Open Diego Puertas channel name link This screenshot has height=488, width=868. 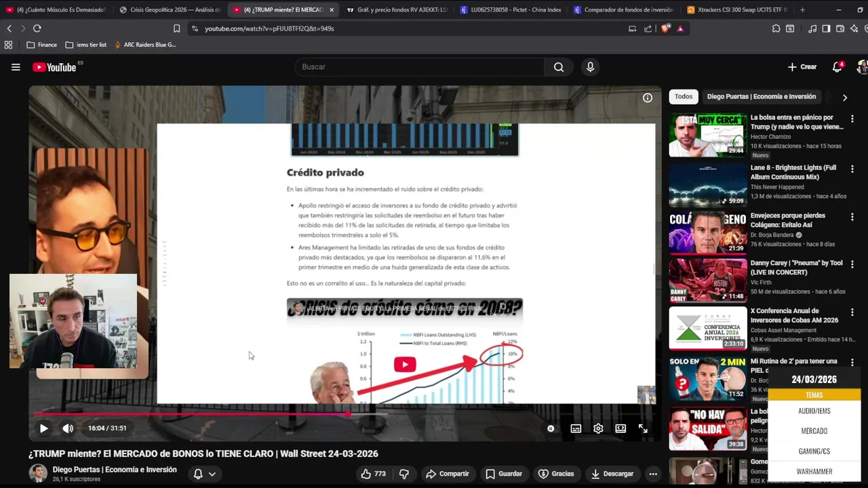[x=115, y=470]
